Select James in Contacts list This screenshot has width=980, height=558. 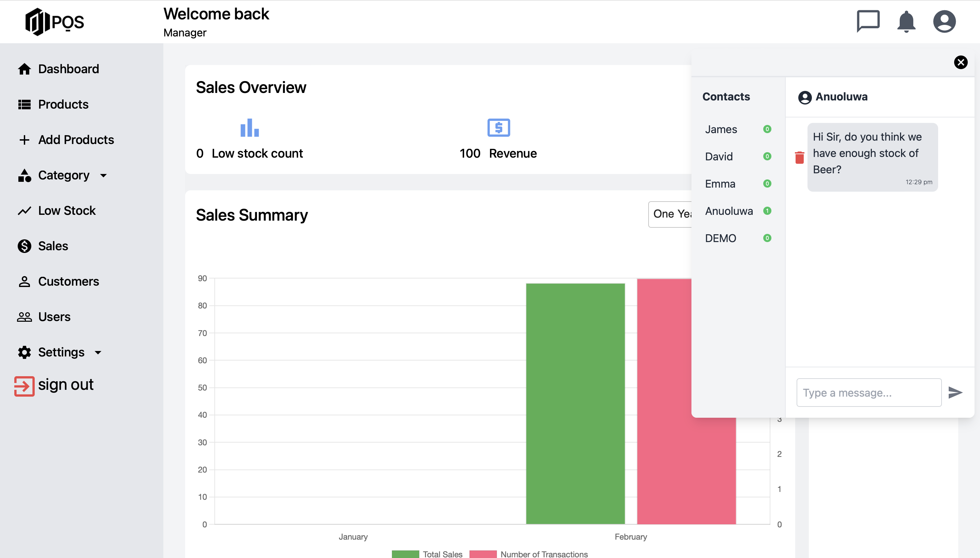[x=721, y=129]
